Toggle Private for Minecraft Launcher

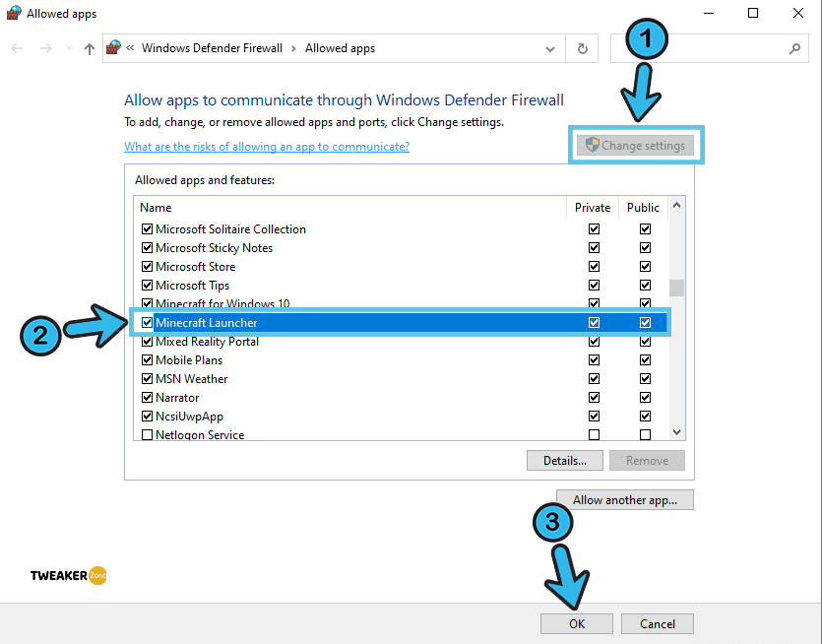[x=594, y=323]
